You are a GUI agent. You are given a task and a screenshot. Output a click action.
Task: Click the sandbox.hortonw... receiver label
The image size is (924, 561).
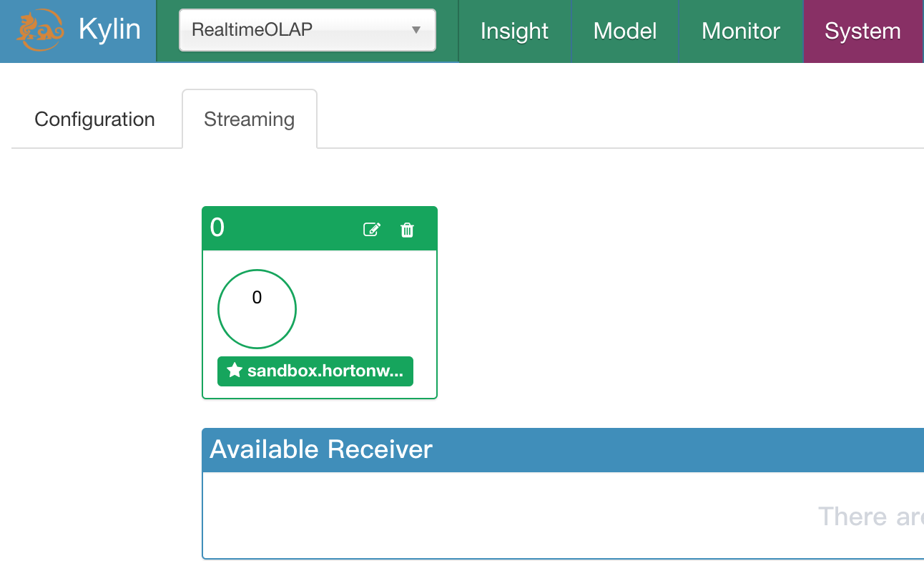(x=325, y=371)
